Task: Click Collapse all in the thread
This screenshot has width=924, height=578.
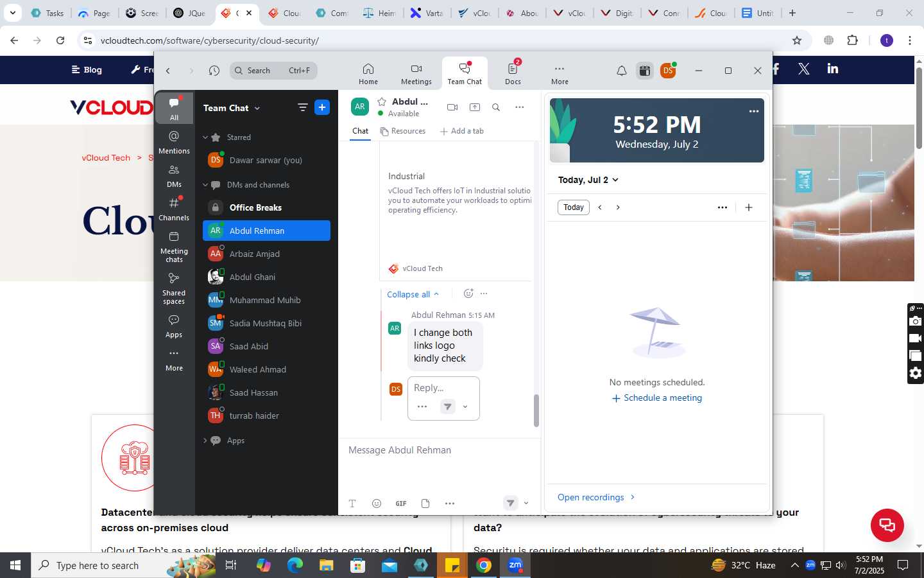Action: click(x=413, y=294)
